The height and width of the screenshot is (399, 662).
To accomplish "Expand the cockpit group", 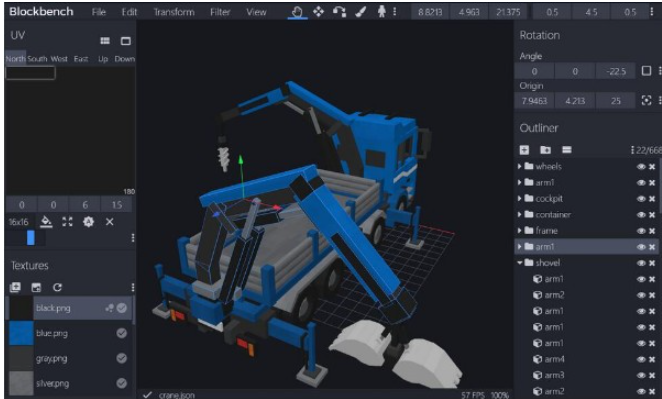I will tap(520, 198).
